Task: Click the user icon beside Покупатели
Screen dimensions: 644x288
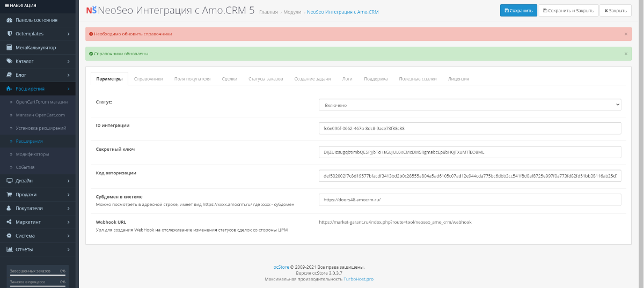Action: coord(9,208)
